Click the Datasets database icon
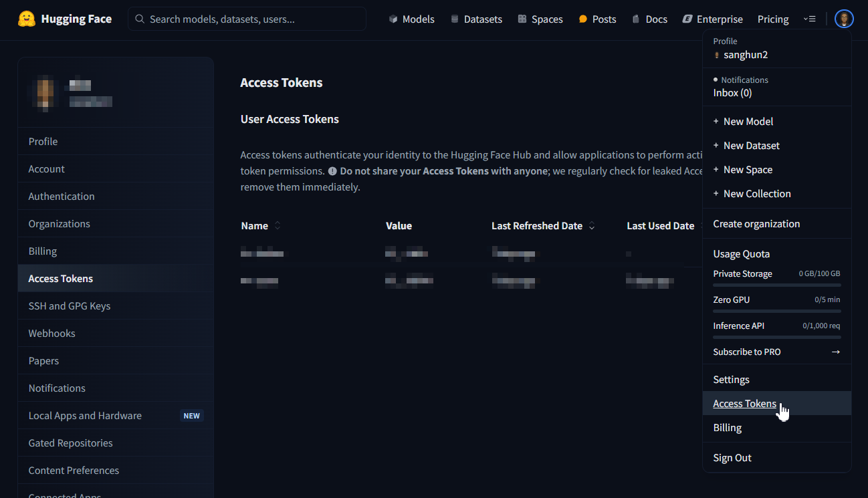 pyautogui.click(x=455, y=19)
